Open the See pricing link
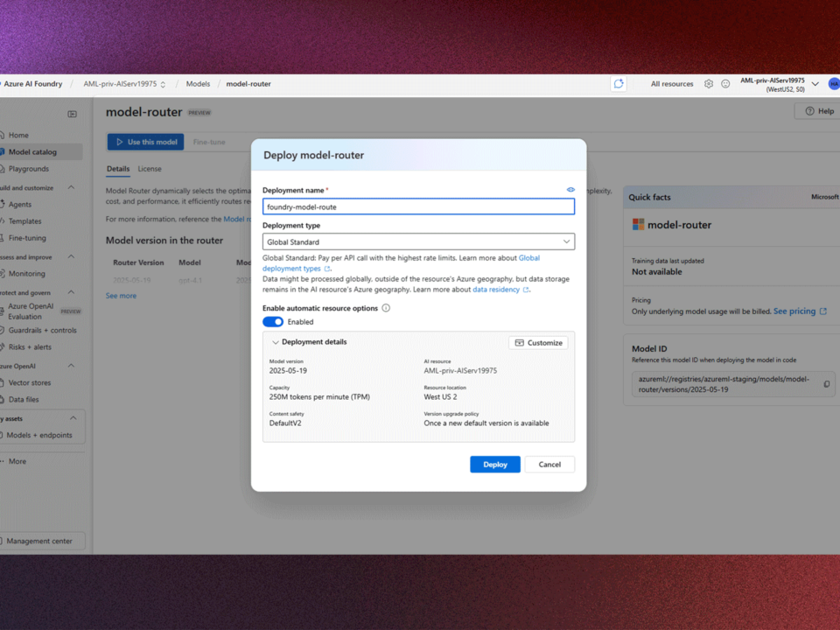 point(800,311)
